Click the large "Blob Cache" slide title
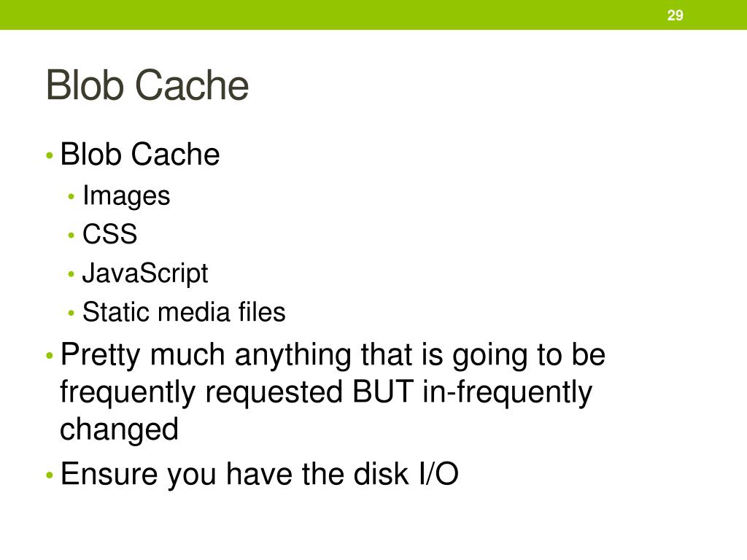This screenshot has height=560, width=747. click(x=147, y=86)
